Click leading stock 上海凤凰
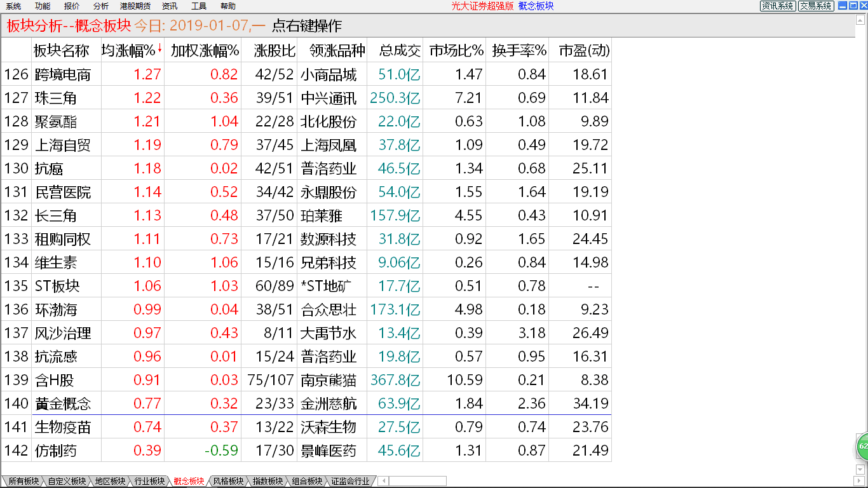868x488 pixels. click(x=329, y=145)
